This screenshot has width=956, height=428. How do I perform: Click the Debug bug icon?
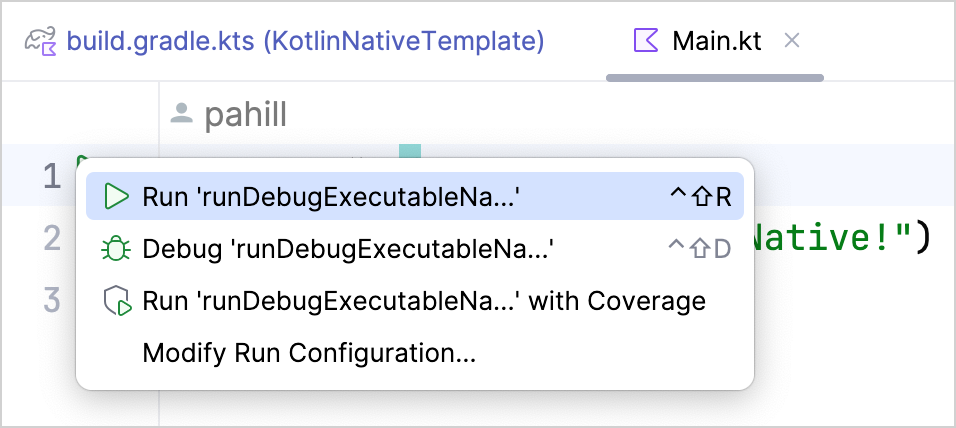pyautogui.click(x=117, y=249)
